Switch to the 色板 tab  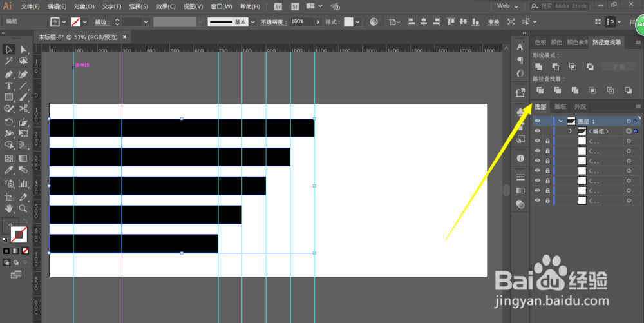(540, 43)
